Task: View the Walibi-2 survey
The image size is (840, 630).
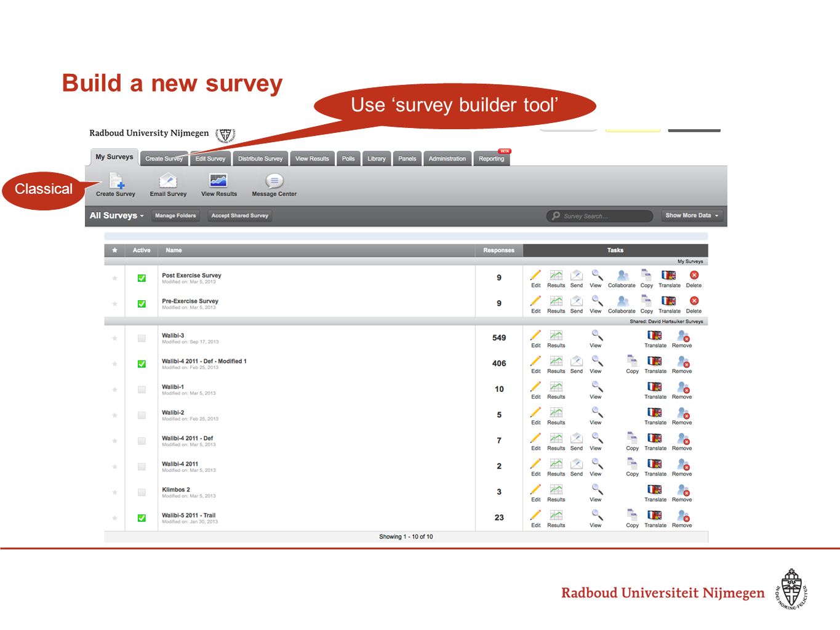Action: point(596,413)
